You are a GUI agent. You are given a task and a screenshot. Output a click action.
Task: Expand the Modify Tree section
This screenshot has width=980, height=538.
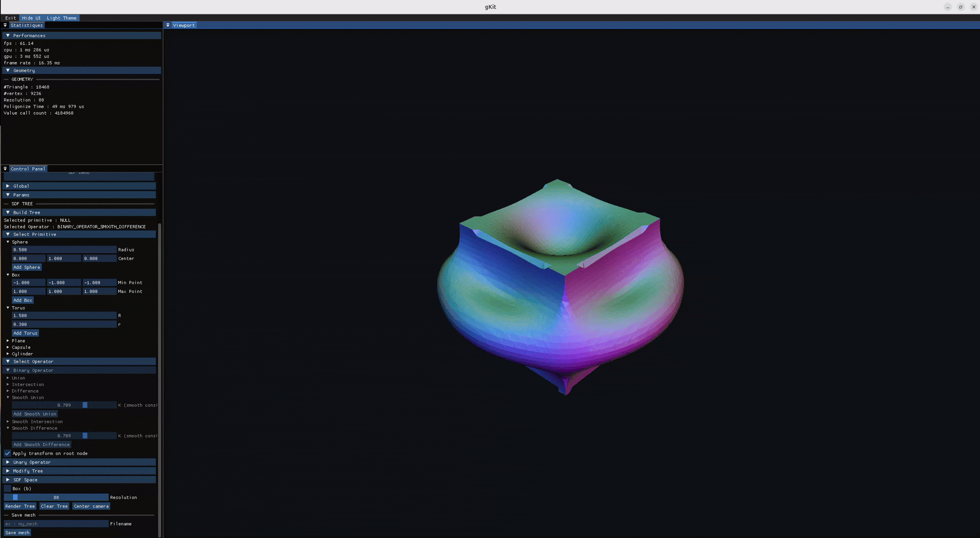(79, 471)
